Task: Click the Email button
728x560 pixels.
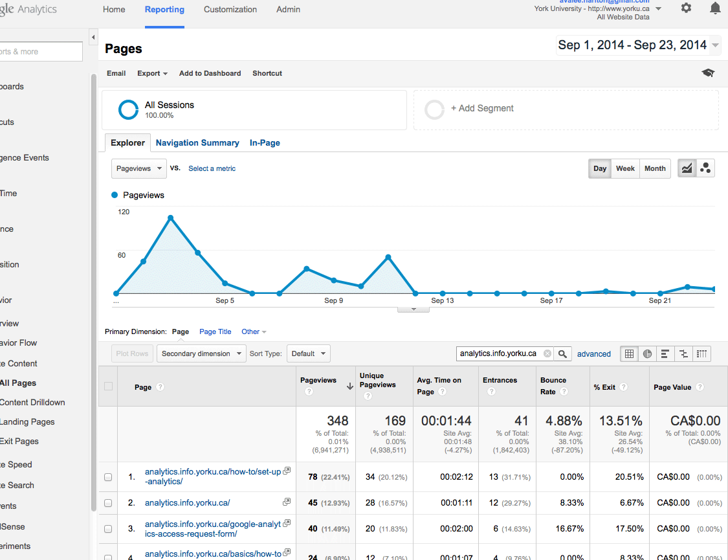Action: pyautogui.click(x=116, y=73)
